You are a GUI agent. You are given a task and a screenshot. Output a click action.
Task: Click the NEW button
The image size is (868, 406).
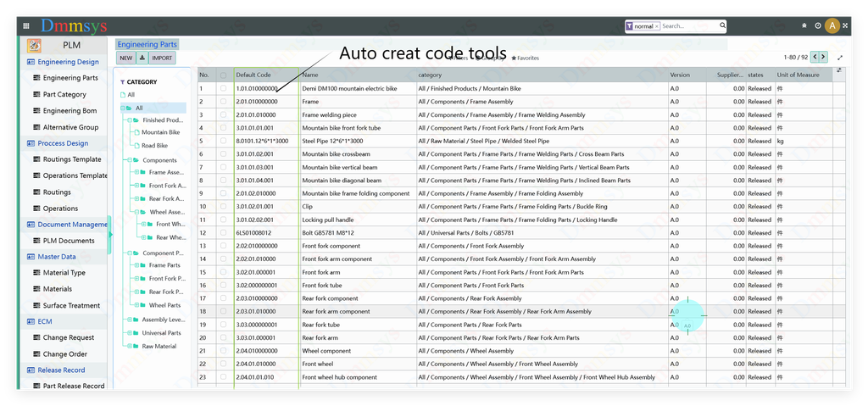126,58
